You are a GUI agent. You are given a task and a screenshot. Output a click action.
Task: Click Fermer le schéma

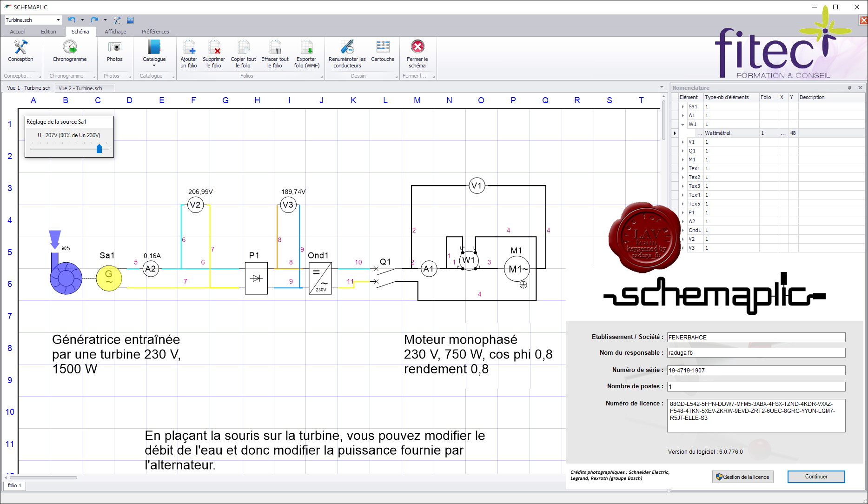(417, 54)
